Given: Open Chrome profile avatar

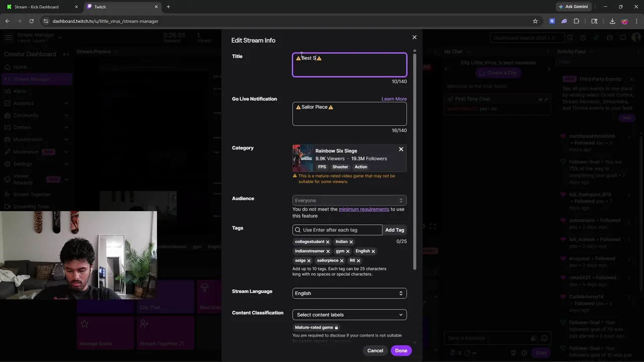Looking at the screenshot, I should (x=624, y=21).
